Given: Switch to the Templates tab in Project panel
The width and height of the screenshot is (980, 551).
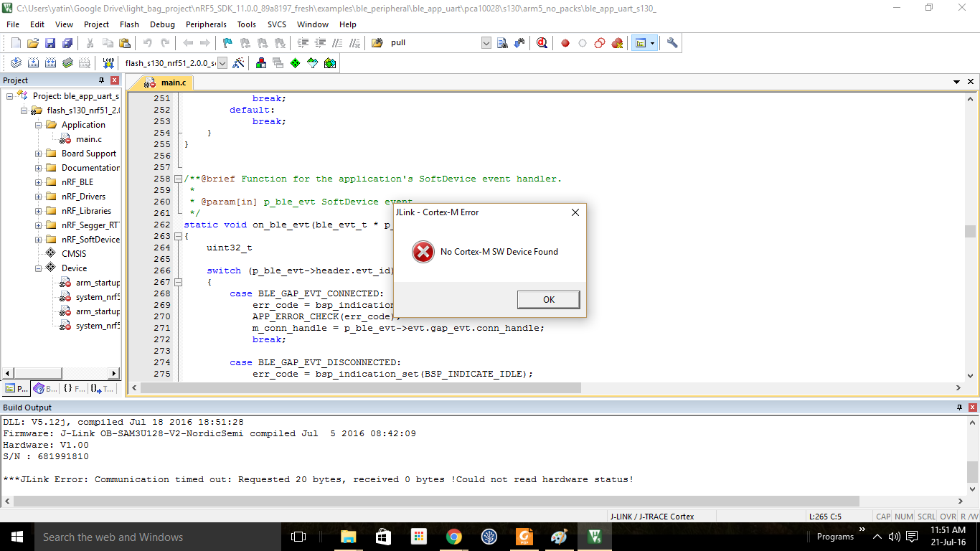Looking at the screenshot, I should pos(102,388).
